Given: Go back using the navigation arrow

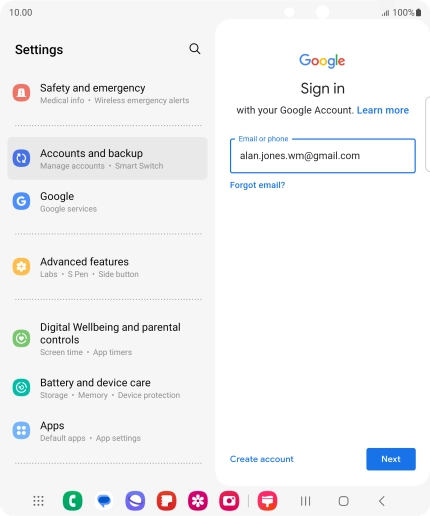Looking at the screenshot, I should 382,501.
